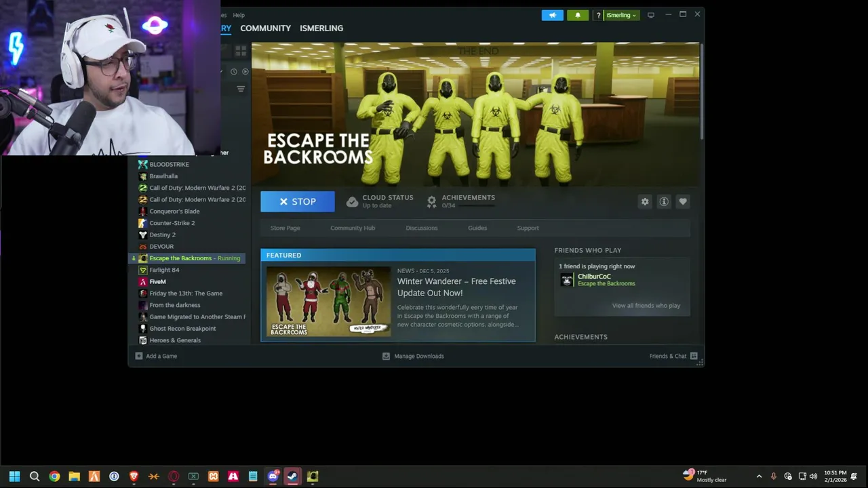Screen dimensions: 868x488
Task: Open the iSmerling account dropdown
Action: point(620,15)
